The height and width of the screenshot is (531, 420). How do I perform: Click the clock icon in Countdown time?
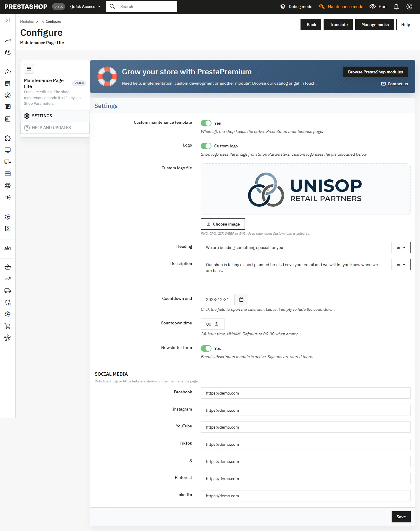[217, 324]
